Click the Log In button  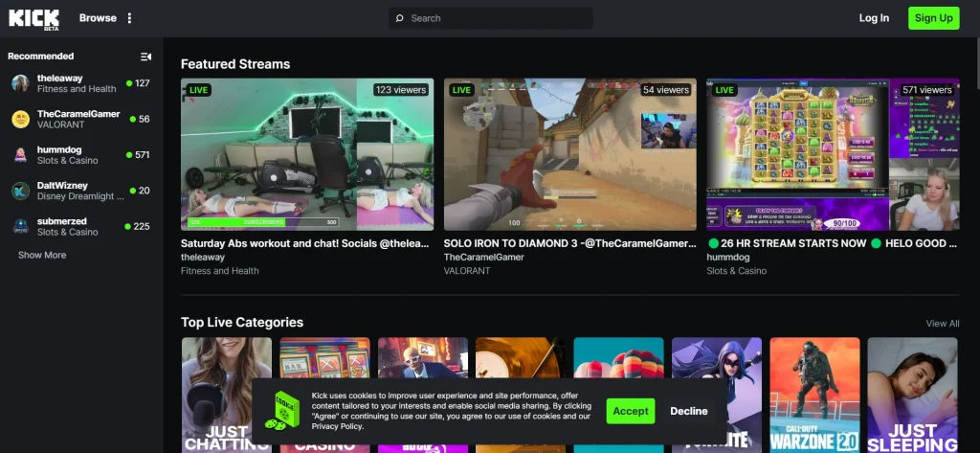tap(874, 18)
